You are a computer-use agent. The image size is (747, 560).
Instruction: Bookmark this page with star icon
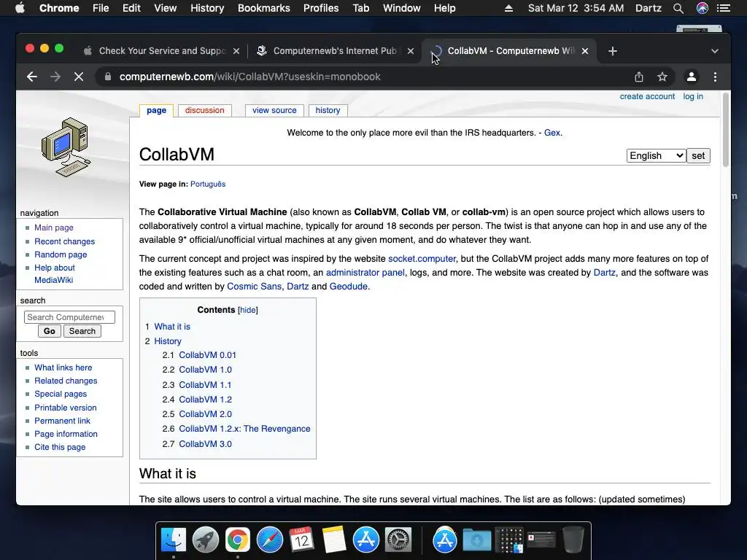point(662,77)
